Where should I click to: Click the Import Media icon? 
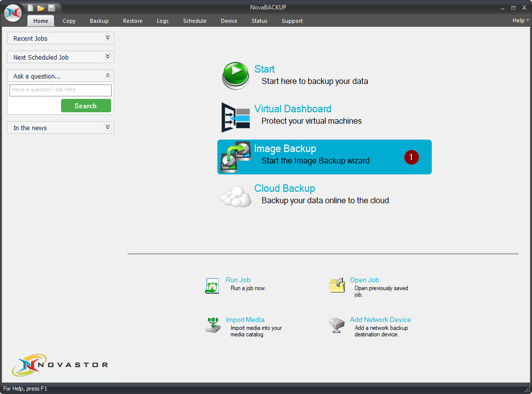click(213, 325)
